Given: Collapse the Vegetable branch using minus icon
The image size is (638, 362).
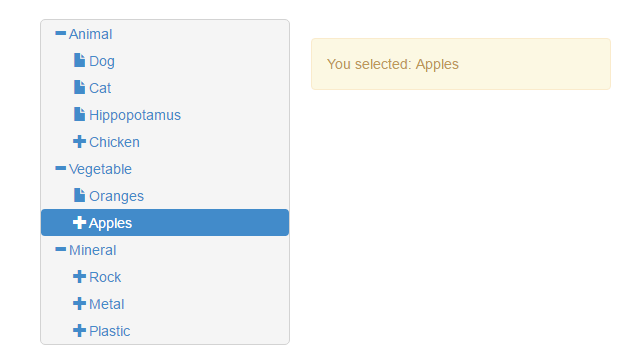Looking at the screenshot, I should tap(61, 168).
